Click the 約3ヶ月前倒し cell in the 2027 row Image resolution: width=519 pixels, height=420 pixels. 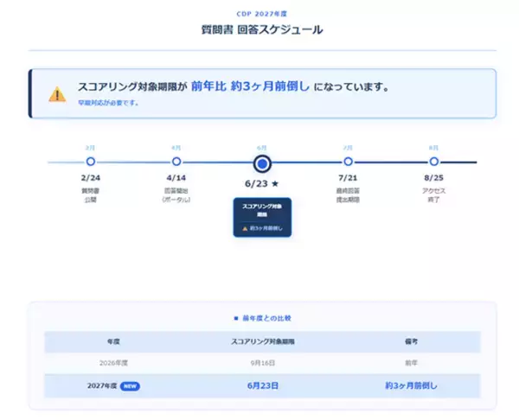(411, 386)
